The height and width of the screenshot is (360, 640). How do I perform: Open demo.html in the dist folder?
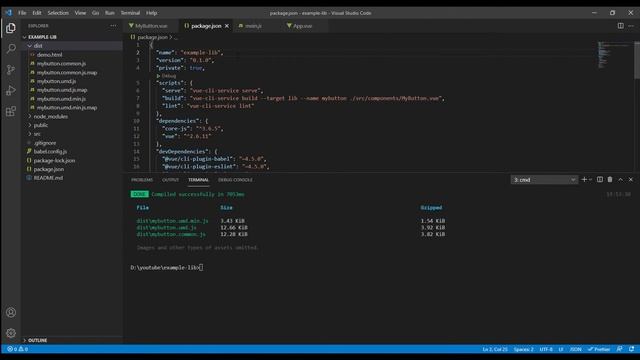[49, 55]
